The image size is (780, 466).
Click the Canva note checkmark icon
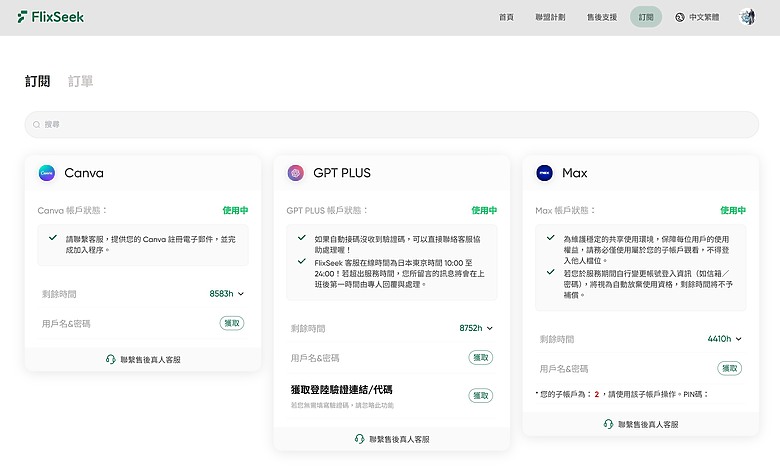(x=53, y=238)
